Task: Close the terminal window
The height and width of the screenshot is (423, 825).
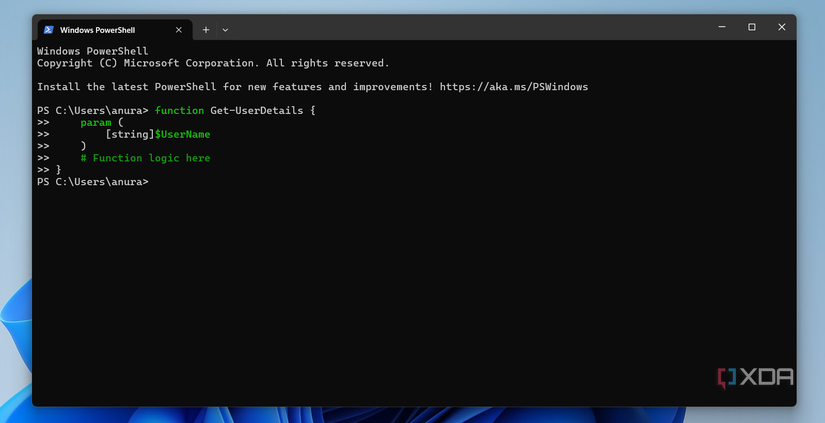Action: (x=781, y=27)
